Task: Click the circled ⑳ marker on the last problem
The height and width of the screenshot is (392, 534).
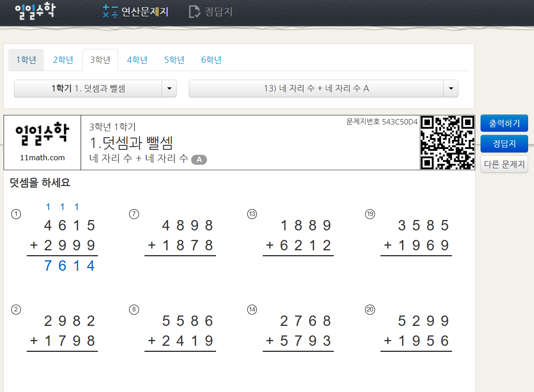Action: tap(370, 310)
